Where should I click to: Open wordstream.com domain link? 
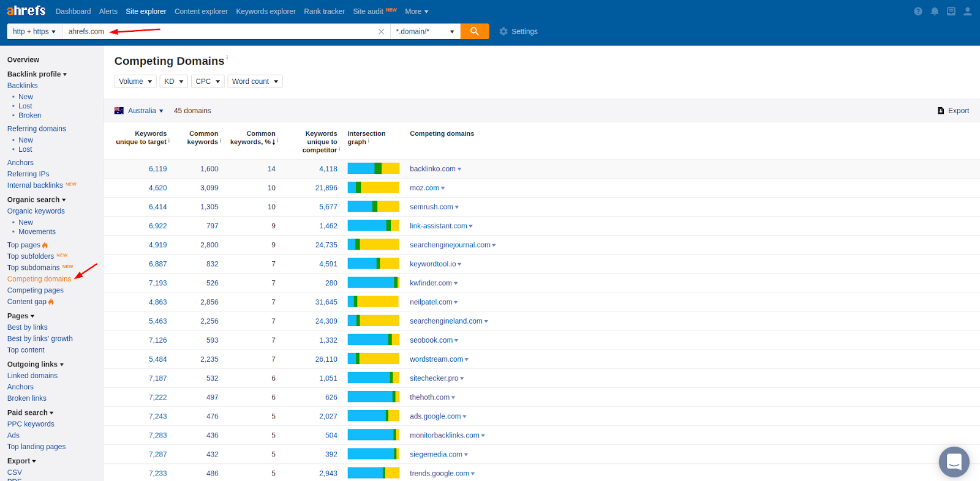click(437, 359)
